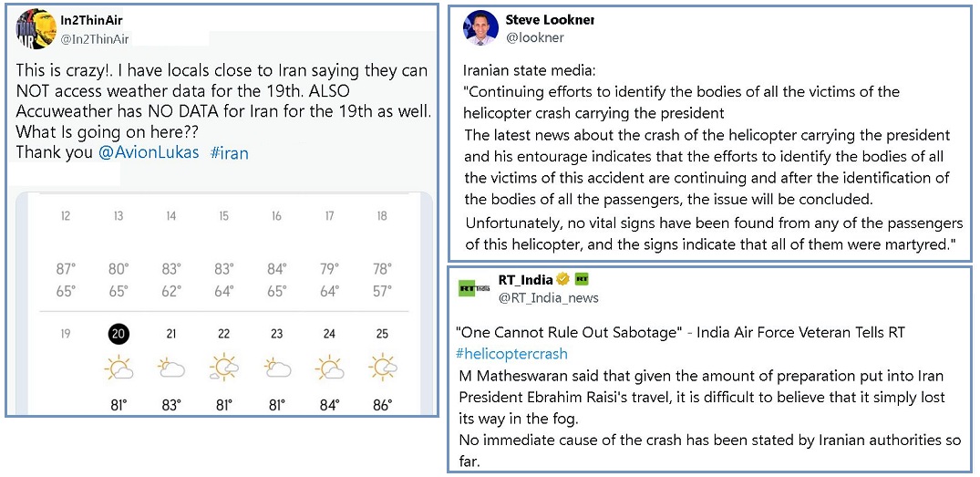Click the weather icon for day 23
The image size is (980, 477).
pyautogui.click(x=277, y=368)
